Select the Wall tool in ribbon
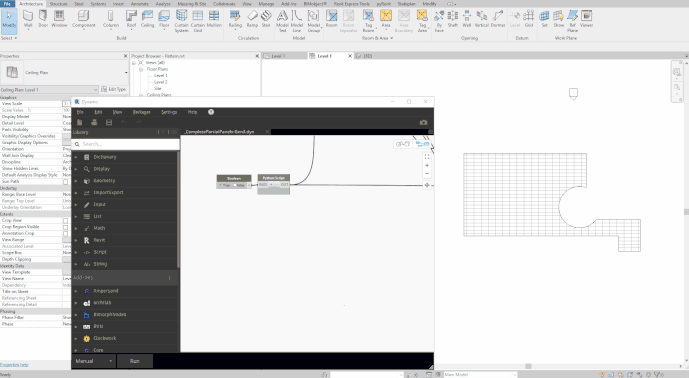This screenshot has height=378, width=689. click(28, 19)
